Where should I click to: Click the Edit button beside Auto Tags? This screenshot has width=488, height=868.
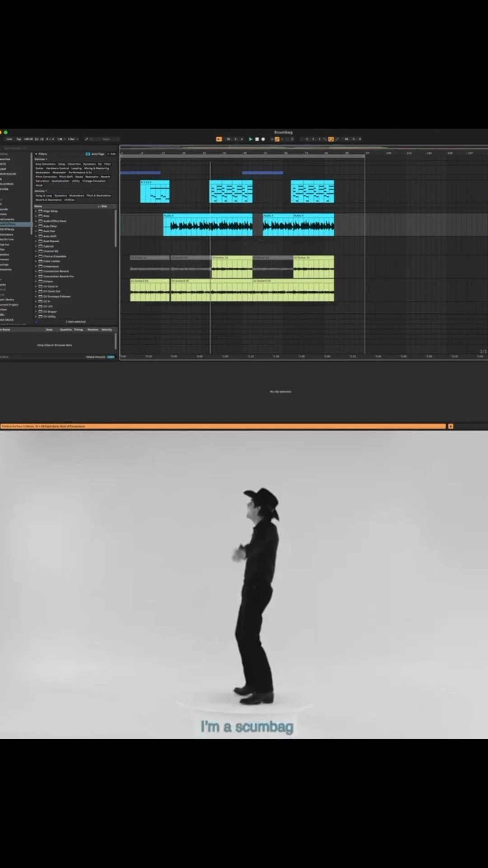112,154
